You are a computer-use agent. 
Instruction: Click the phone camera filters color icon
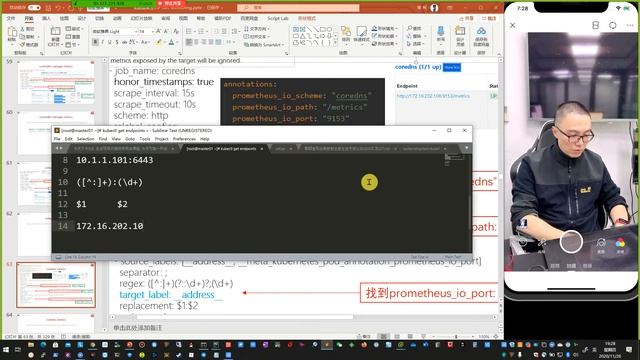(x=620, y=244)
